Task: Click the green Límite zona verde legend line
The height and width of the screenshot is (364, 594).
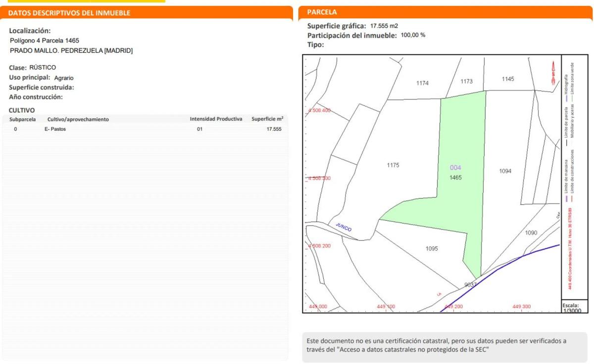Action: (x=572, y=99)
